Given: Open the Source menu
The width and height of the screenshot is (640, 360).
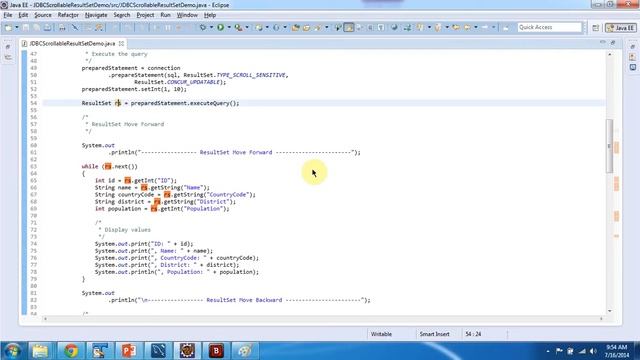Looking at the screenshot, I should (43, 15).
